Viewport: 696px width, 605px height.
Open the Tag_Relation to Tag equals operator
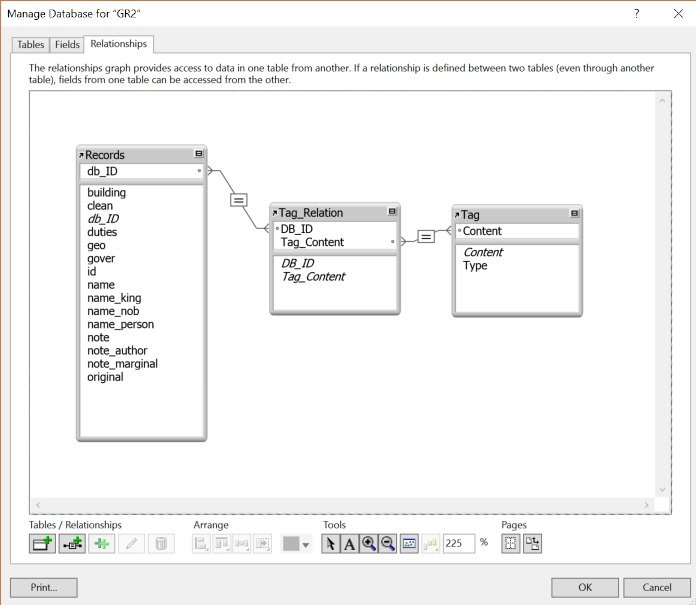tap(426, 237)
